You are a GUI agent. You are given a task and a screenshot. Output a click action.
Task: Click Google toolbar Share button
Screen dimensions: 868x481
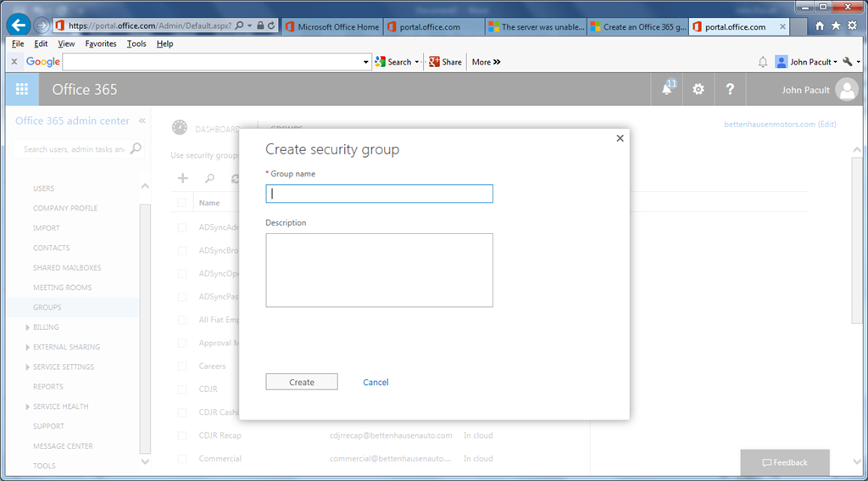[445, 62]
